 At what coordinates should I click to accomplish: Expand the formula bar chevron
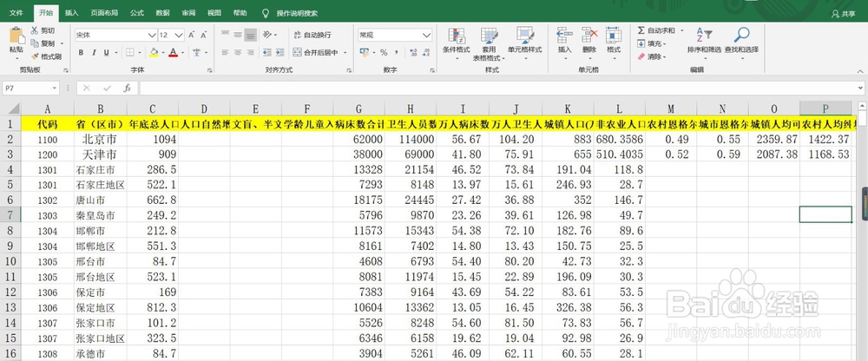[860, 88]
